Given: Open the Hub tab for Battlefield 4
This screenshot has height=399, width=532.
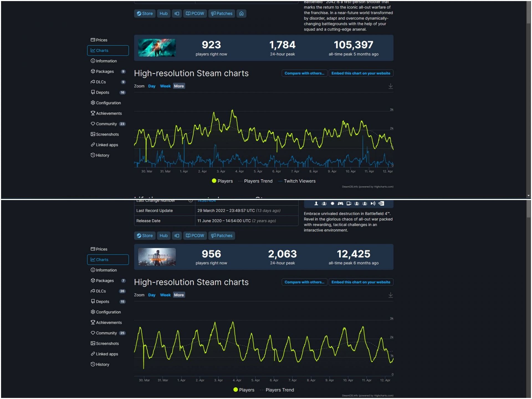Looking at the screenshot, I should point(163,235).
